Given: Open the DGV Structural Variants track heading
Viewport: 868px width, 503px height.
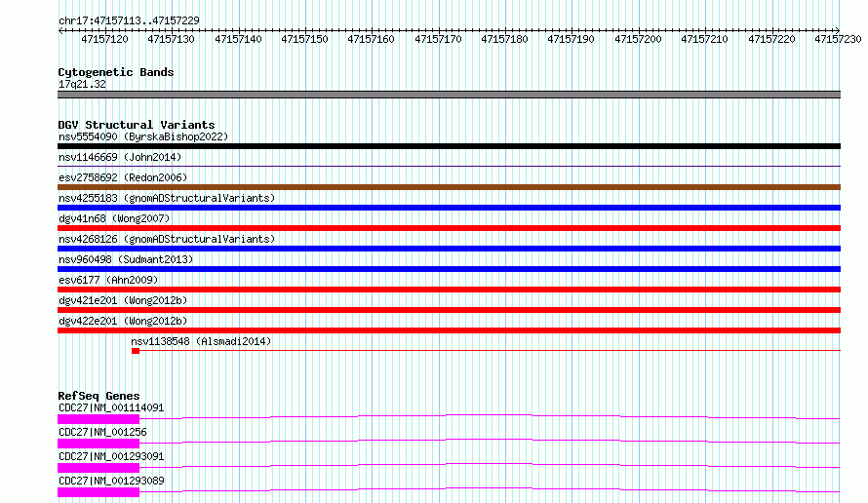Looking at the screenshot, I should (x=137, y=125).
